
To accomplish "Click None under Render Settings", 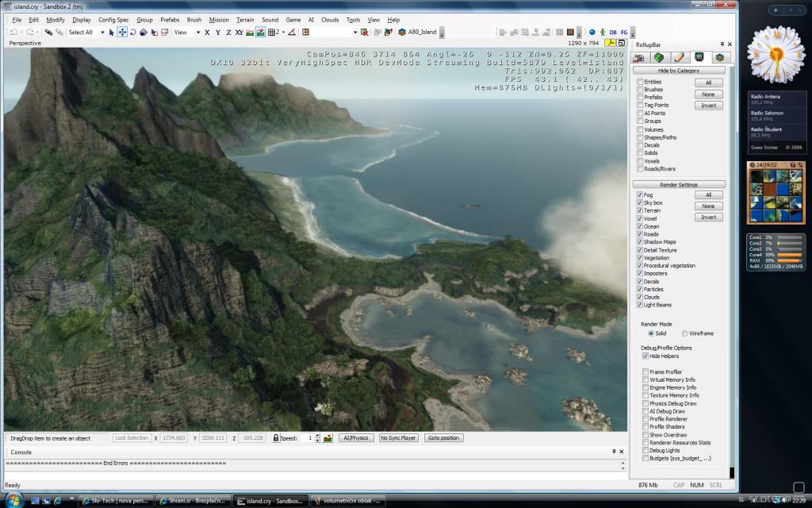I will (708, 206).
